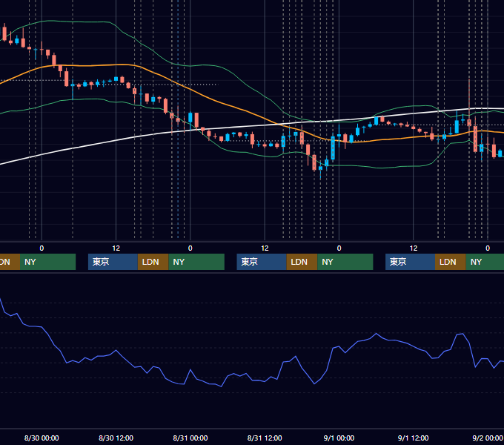The width and height of the screenshot is (504, 445).
Task: Select the LDN session block after 8/30 東京
Action: [x=153, y=262]
